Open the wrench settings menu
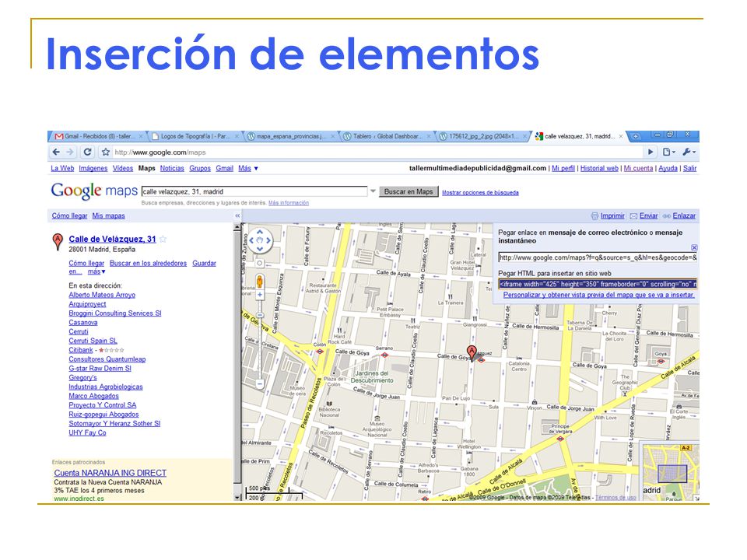This screenshot has width=747, height=560. 689,152
